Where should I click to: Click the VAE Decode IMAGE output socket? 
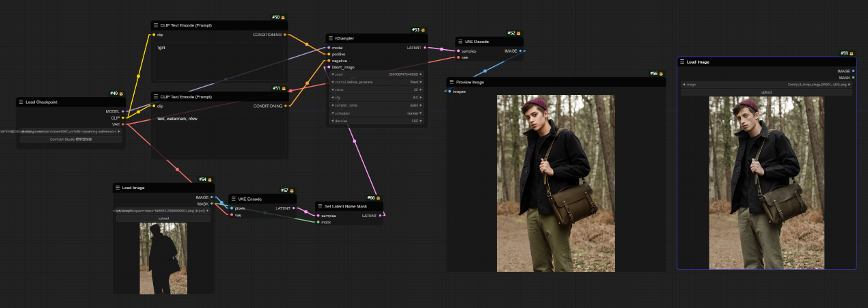pyautogui.click(x=520, y=51)
